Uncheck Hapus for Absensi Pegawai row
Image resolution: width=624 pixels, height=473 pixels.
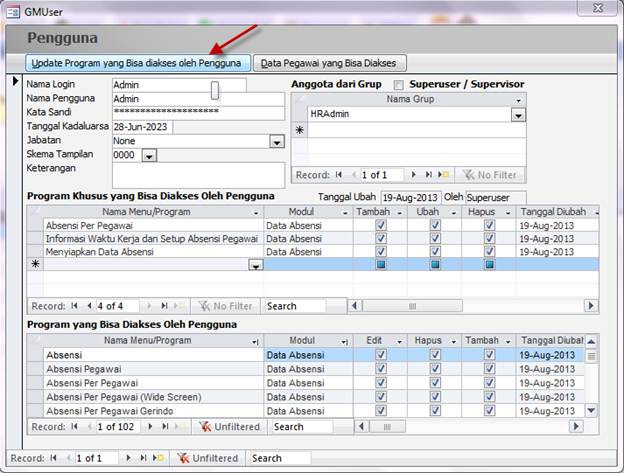435,368
